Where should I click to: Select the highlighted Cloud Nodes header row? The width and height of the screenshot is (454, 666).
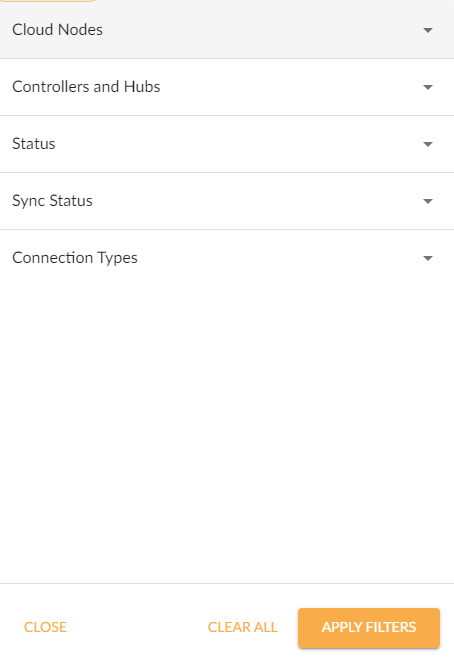coord(227,30)
